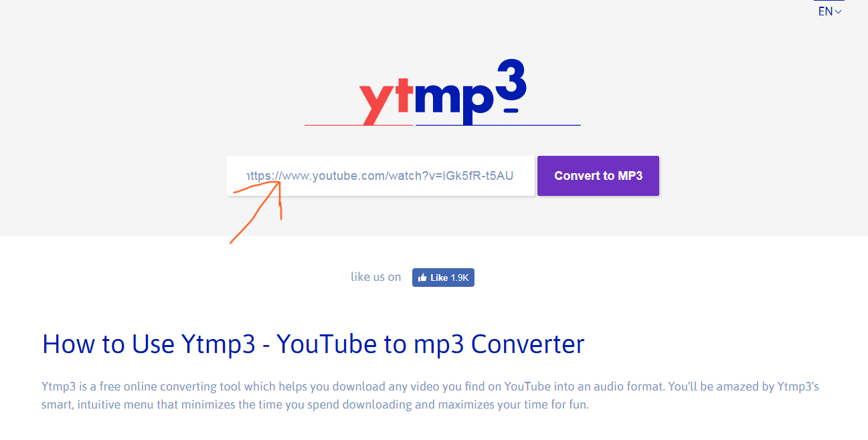
Task: Click the blue underline beneath 'mp3' logo
Action: click(498, 125)
